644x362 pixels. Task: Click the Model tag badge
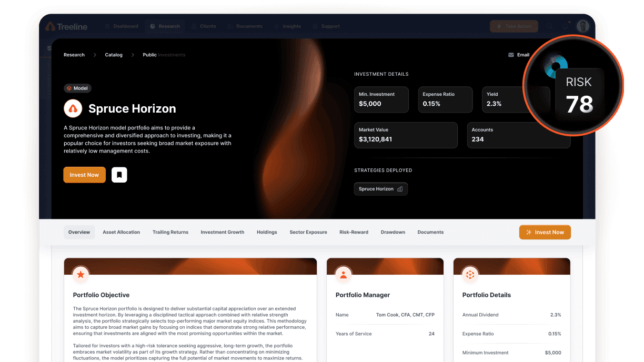(x=77, y=88)
